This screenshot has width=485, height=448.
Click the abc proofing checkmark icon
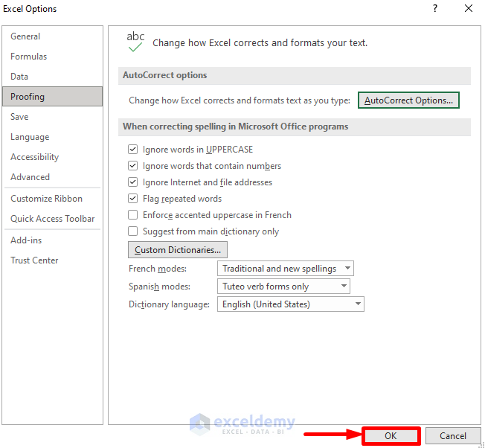(135, 42)
